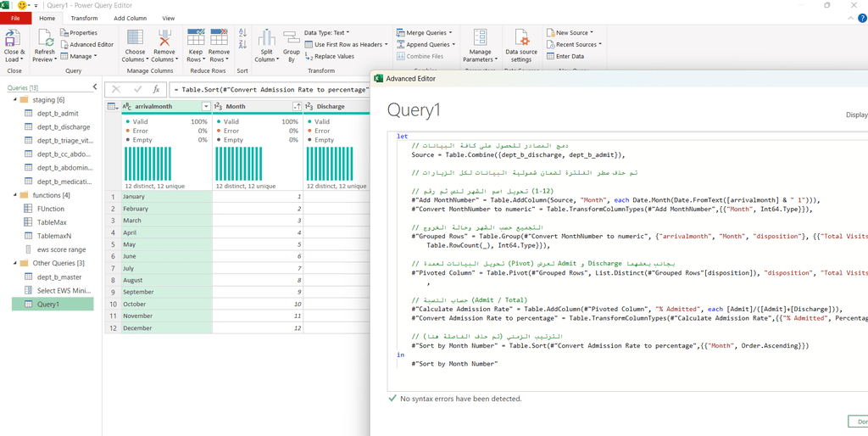Click the Keep Rows icon
The height and width of the screenshot is (436, 868).
pos(196,37)
